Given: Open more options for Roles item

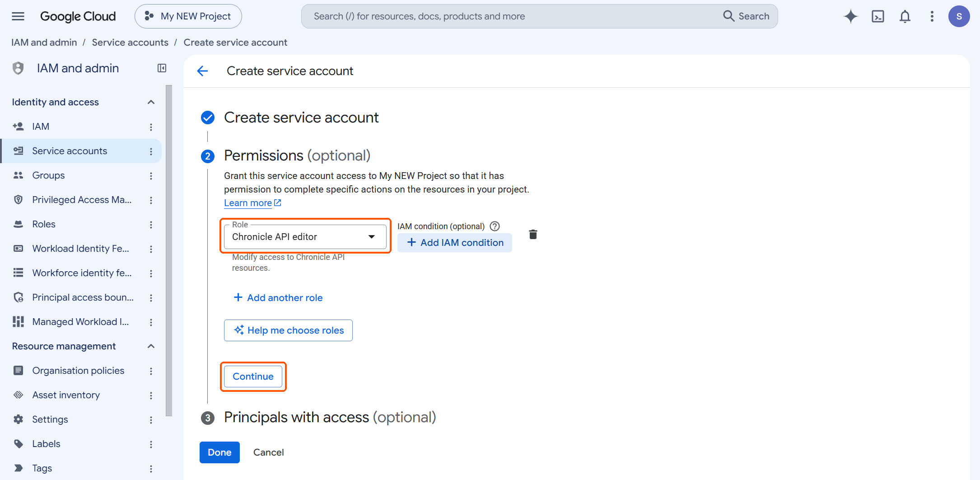Looking at the screenshot, I should pyautogui.click(x=151, y=225).
